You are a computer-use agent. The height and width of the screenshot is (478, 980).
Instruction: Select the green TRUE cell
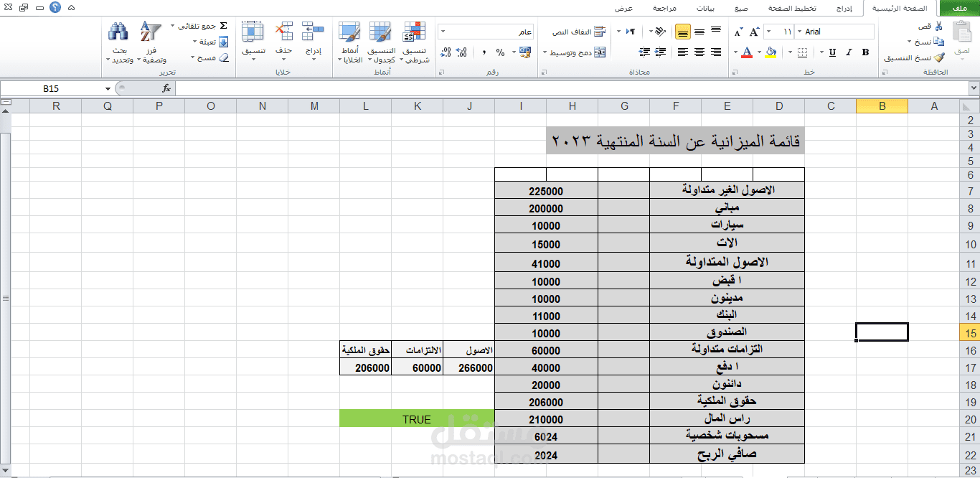point(417,419)
